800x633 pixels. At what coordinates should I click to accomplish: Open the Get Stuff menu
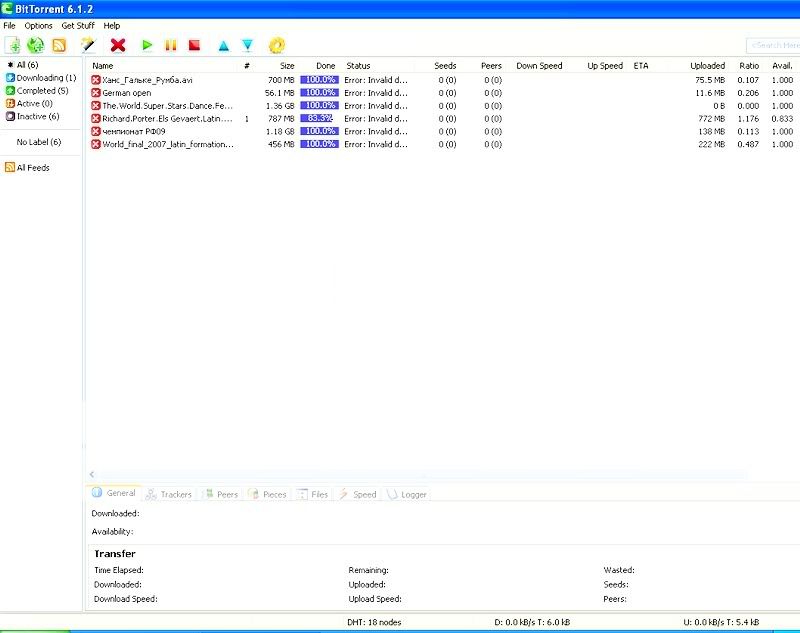point(78,25)
